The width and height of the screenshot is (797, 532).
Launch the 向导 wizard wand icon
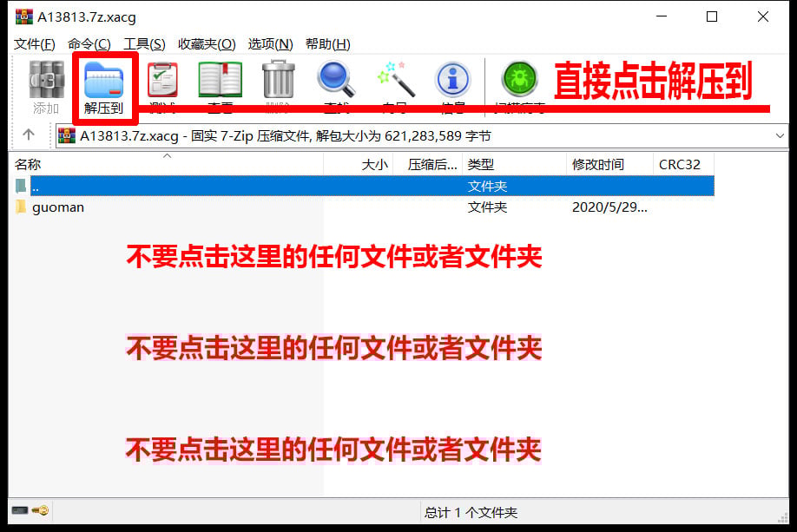(393, 84)
